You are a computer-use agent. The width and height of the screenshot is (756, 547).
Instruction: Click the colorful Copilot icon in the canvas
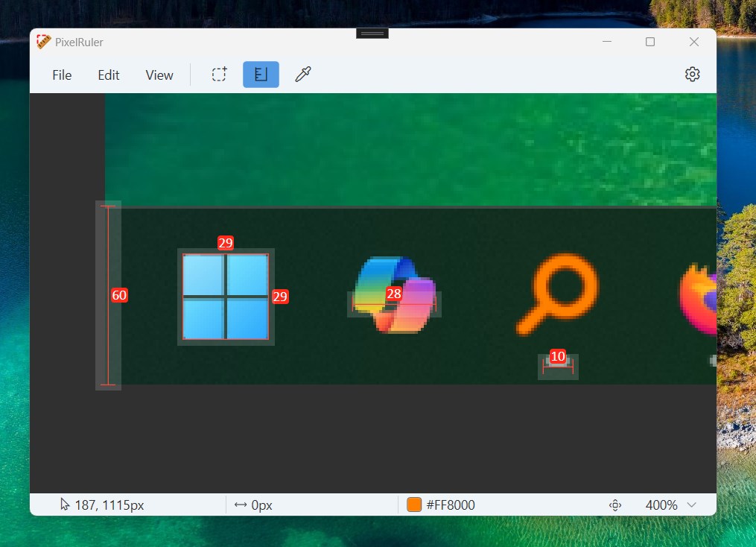[395, 294]
